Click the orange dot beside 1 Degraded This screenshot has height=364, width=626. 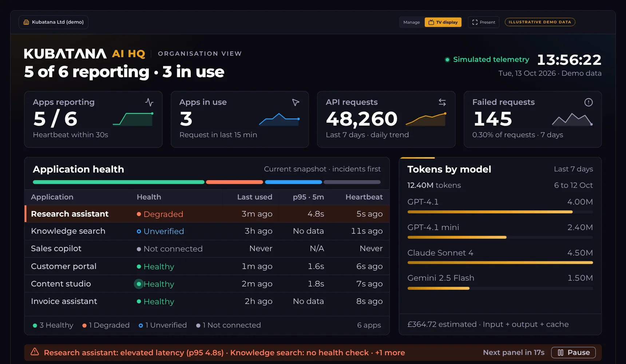point(84,325)
